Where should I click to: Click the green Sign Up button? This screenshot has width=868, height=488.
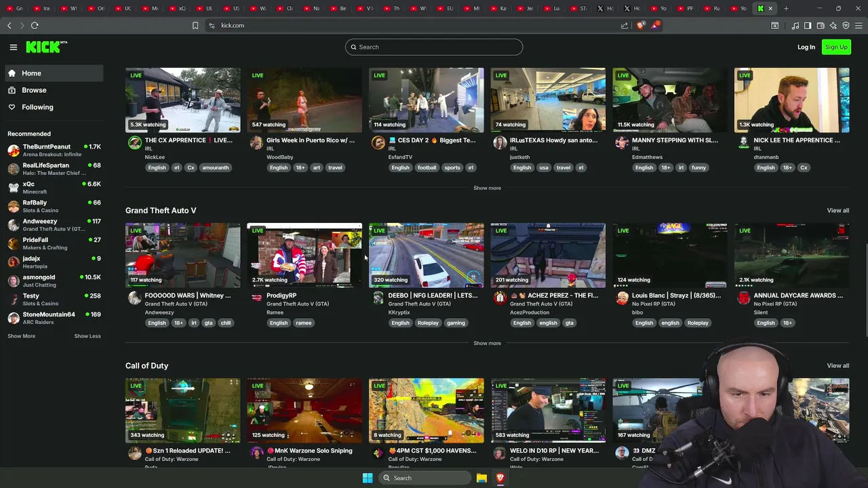(x=836, y=47)
